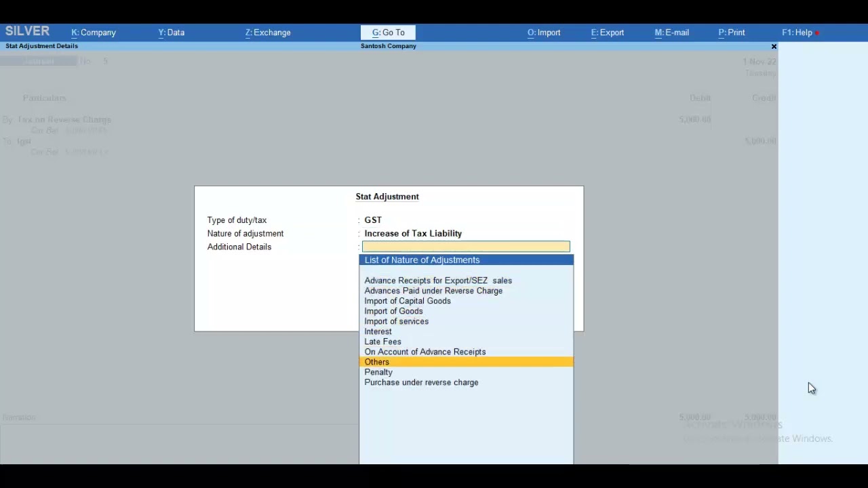This screenshot has height=488, width=868.
Task: Select Penalty from adjustments list
Action: (466, 372)
